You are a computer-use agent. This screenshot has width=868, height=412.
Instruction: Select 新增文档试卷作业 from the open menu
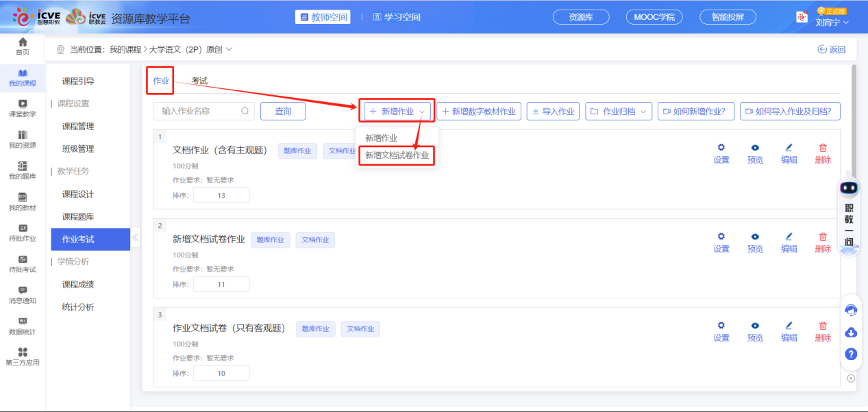click(x=396, y=155)
